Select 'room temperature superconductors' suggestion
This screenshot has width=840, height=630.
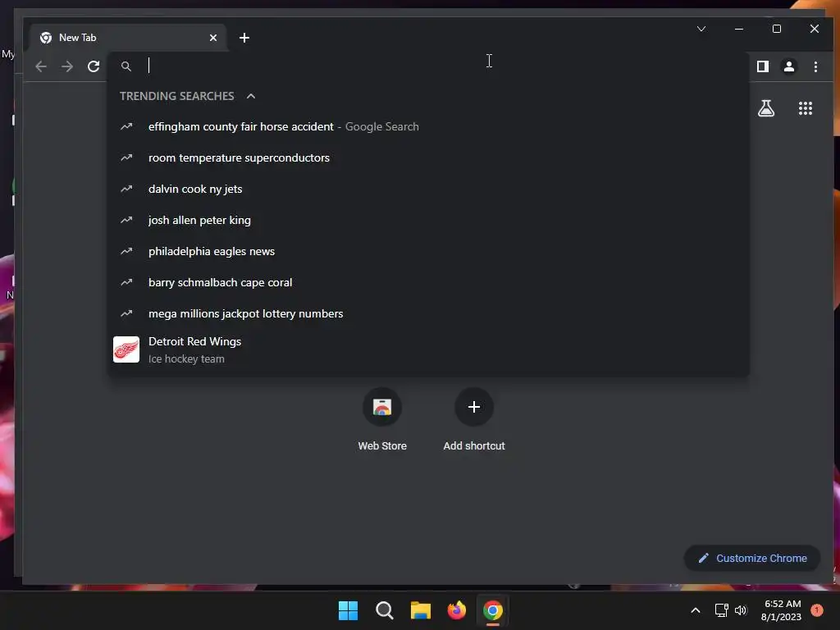(428, 158)
